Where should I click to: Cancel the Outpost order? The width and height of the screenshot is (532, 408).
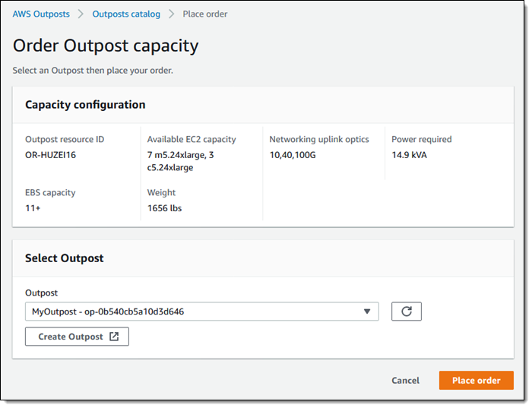(x=405, y=381)
